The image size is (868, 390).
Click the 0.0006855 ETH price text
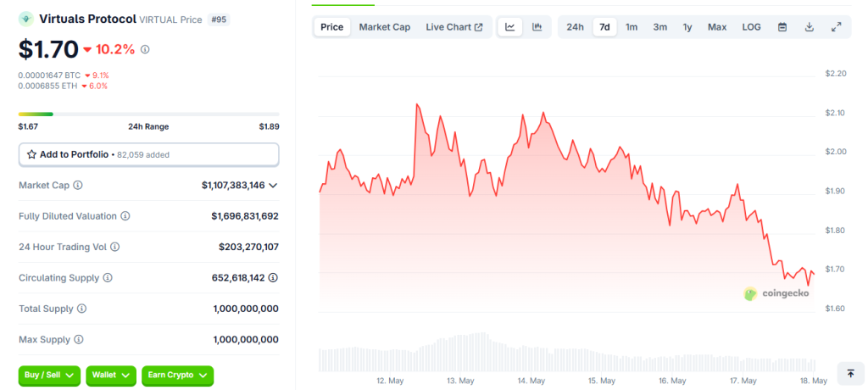coord(47,86)
